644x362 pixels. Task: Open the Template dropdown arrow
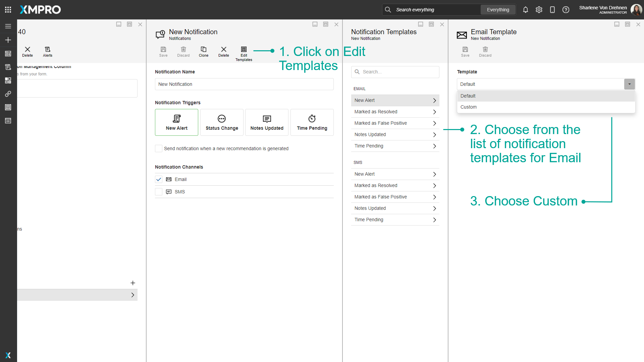629,84
